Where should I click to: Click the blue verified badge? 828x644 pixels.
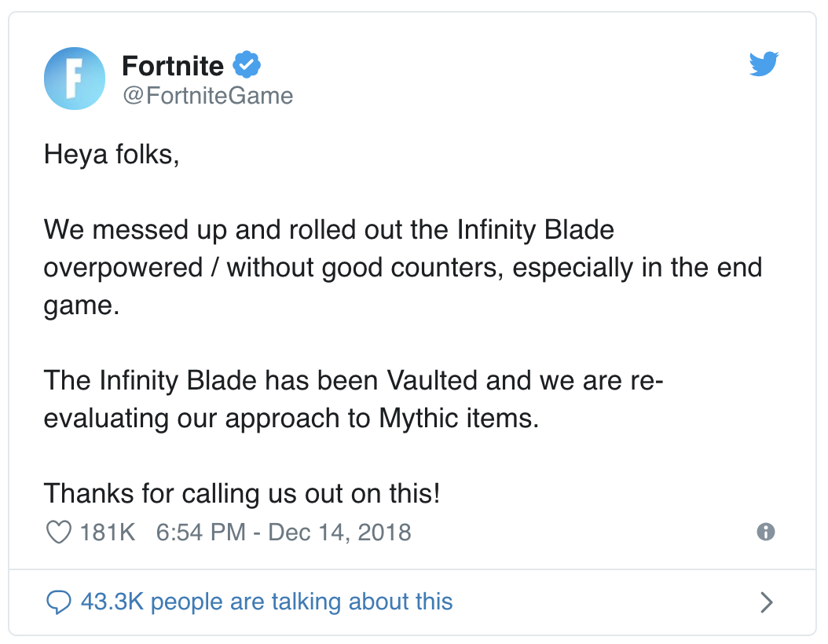pyautogui.click(x=247, y=65)
